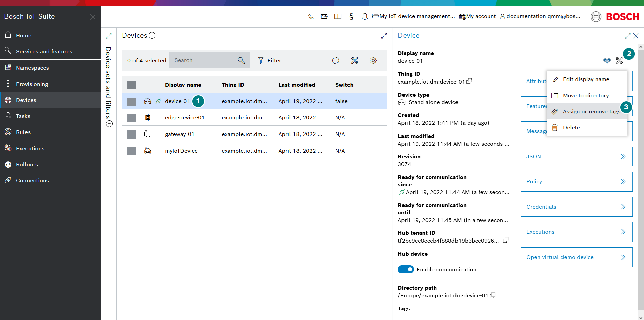Viewport: 644px width, 320px height.
Task: Expand the Devices panel to full size
Action: tap(384, 36)
